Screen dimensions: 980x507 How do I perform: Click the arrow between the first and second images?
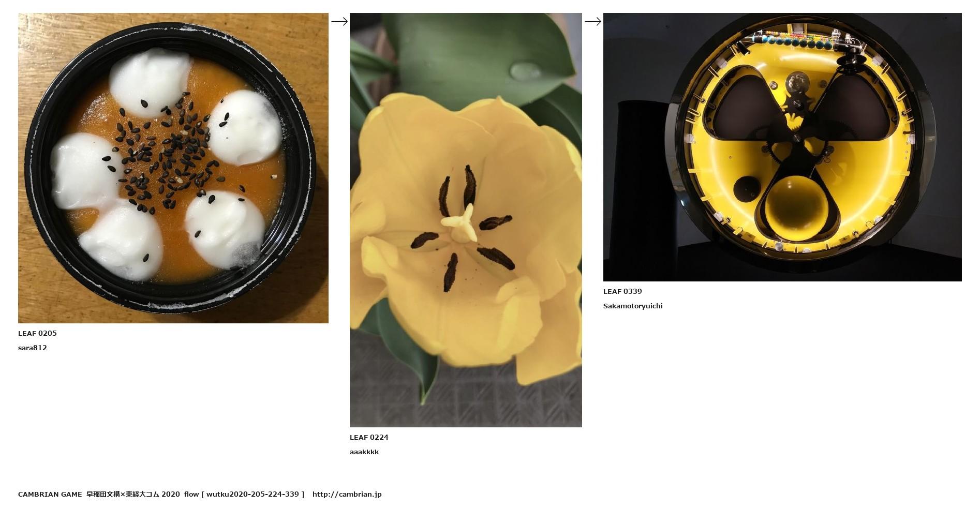[339, 21]
